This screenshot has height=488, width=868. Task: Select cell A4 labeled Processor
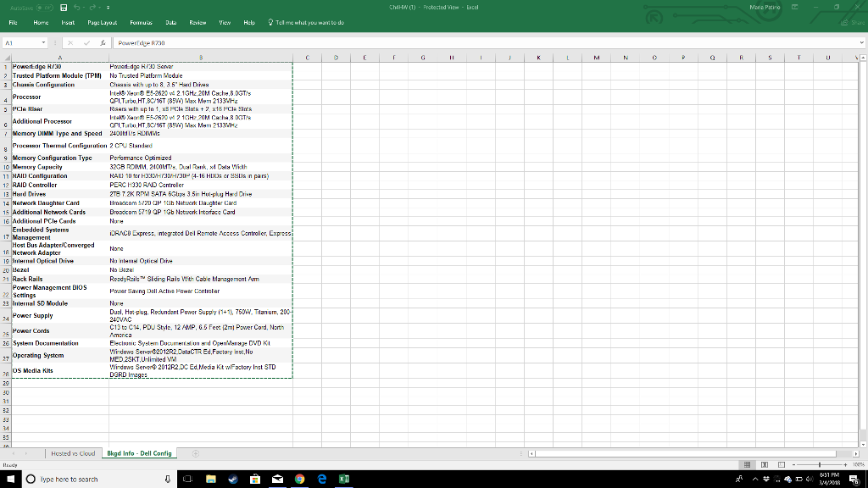pos(60,97)
